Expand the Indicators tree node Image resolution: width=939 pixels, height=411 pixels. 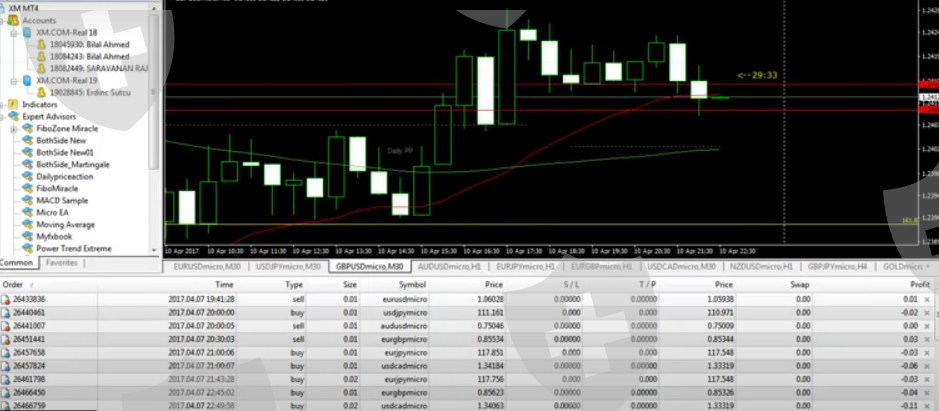pyautogui.click(x=4, y=104)
